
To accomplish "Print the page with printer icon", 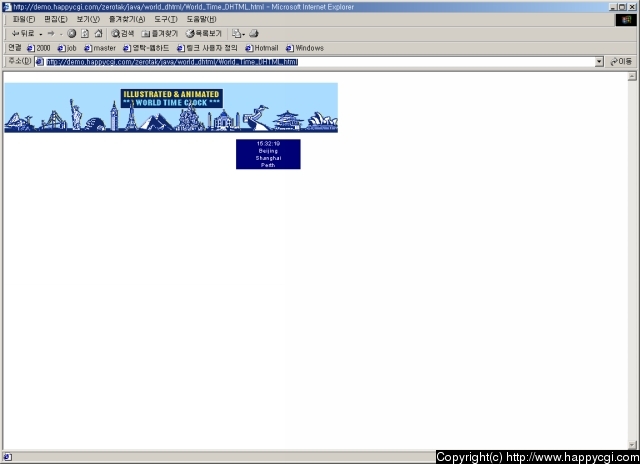I will 254,33.
